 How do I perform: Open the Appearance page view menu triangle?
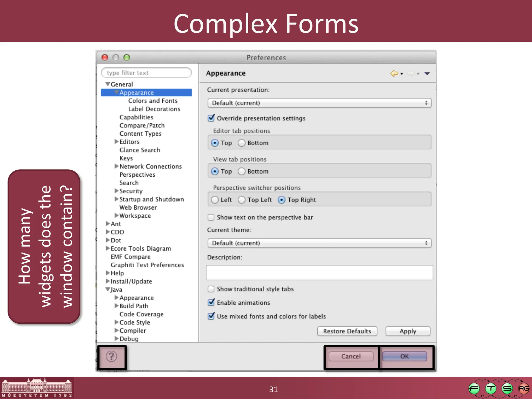(427, 74)
